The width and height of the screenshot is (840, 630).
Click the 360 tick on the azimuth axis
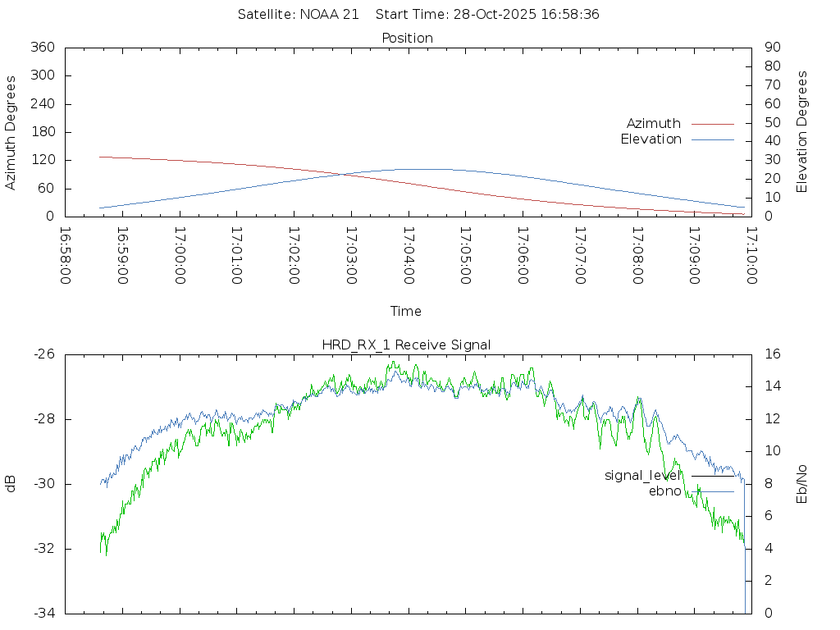click(42, 48)
